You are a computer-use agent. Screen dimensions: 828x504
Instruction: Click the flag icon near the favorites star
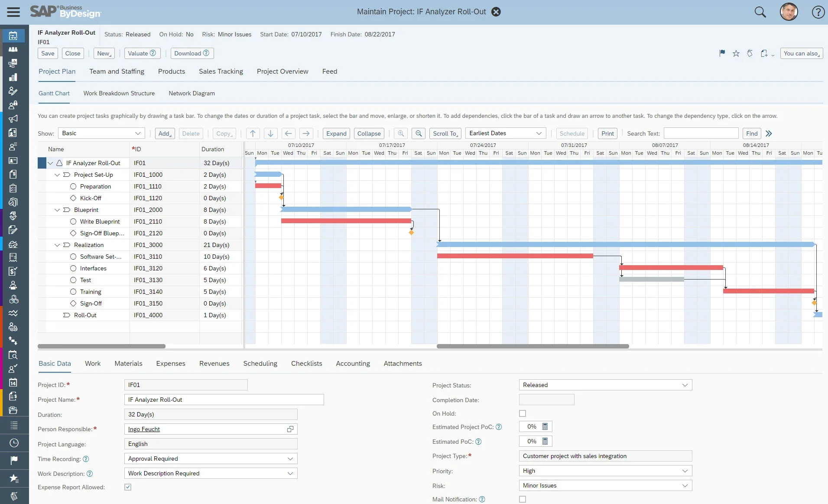pyautogui.click(x=722, y=53)
